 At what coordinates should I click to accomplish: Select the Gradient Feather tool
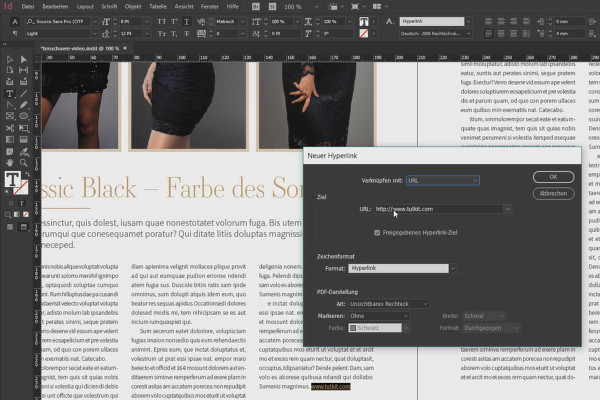point(24,140)
